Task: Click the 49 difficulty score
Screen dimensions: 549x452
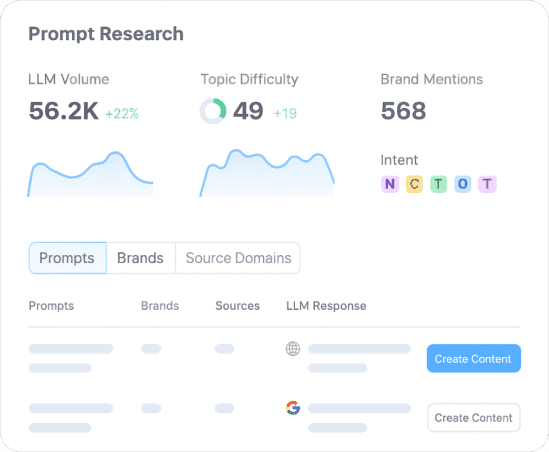Action: 248,111
